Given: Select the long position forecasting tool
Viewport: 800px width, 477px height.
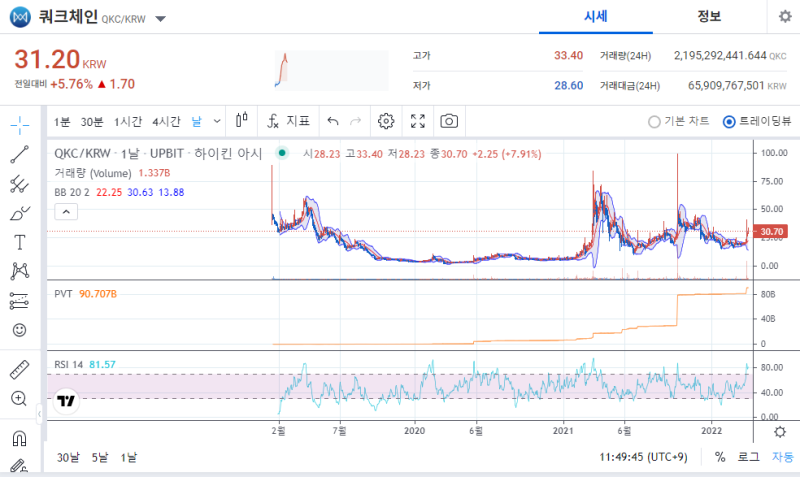Looking at the screenshot, I should pyautogui.click(x=19, y=301).
